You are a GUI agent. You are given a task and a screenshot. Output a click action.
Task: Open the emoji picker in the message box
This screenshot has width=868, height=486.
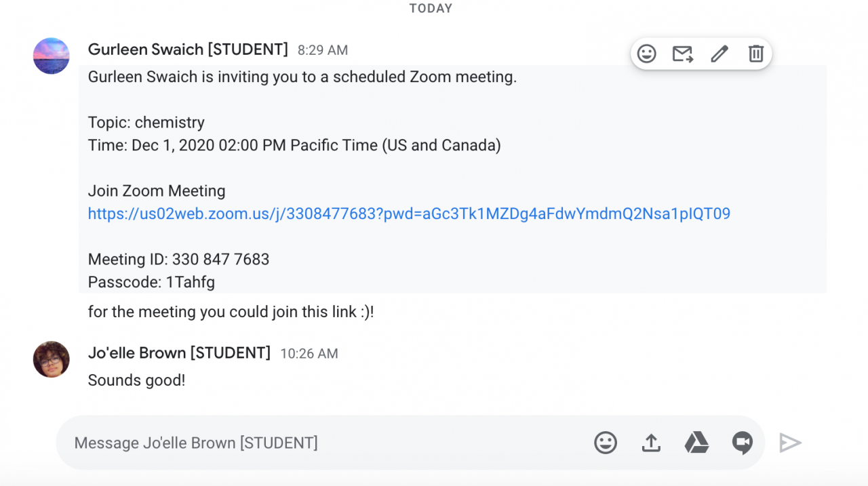pos(606,443)
